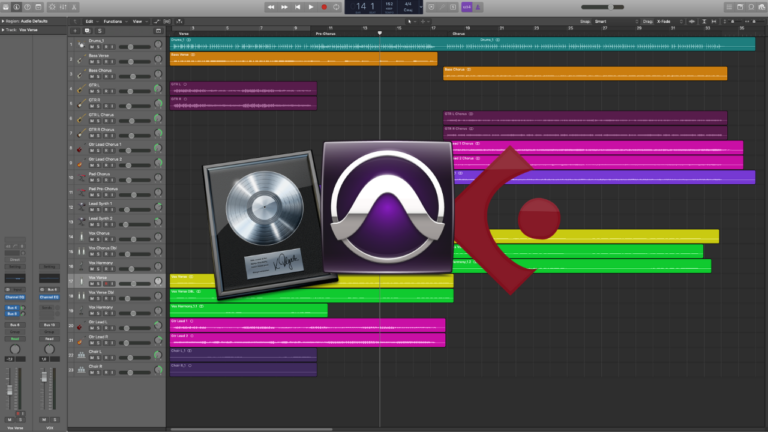Open the Editors scissors button
The width and height of the screenshot is (768, 432).
[x=74, y=7]
